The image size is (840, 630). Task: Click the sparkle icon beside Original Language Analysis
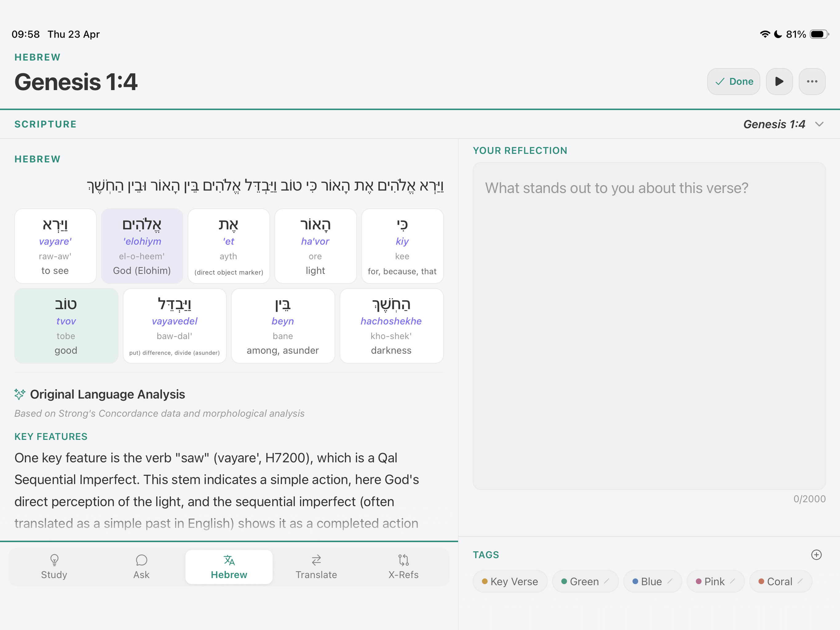pyautogui.click(x=20, y=394)
